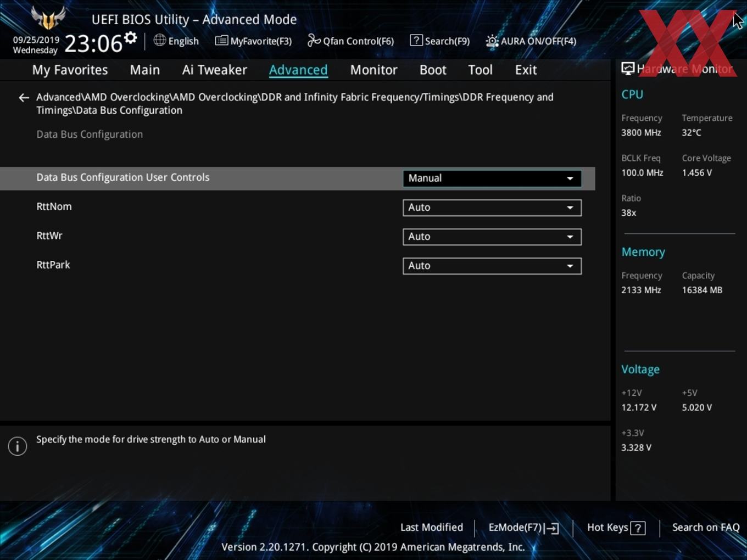Click the +5V reading 5.020 V
The height and width of the screenshot is (560, 747).
697,407
